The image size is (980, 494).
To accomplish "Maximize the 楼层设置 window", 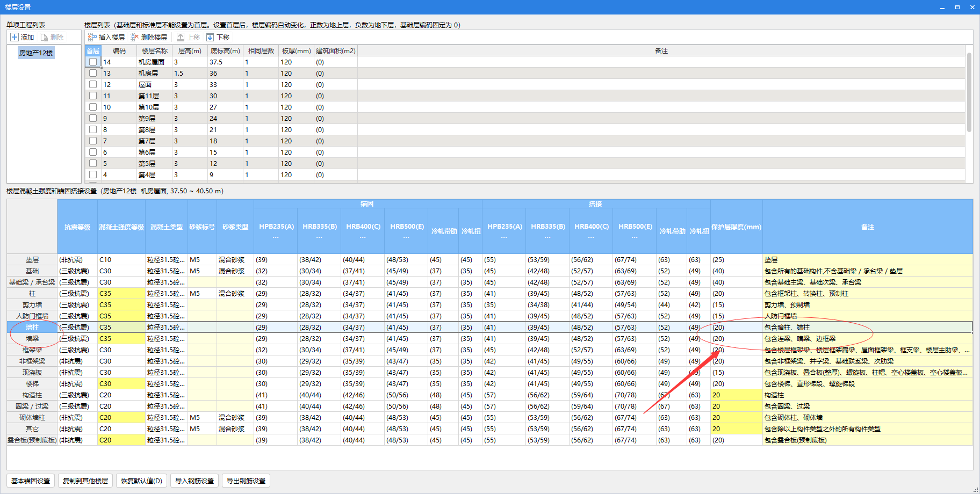I will (x=957, y=8).
